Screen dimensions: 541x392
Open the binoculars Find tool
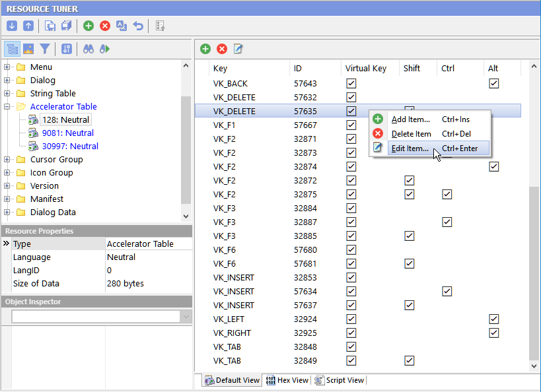[89, 49]
